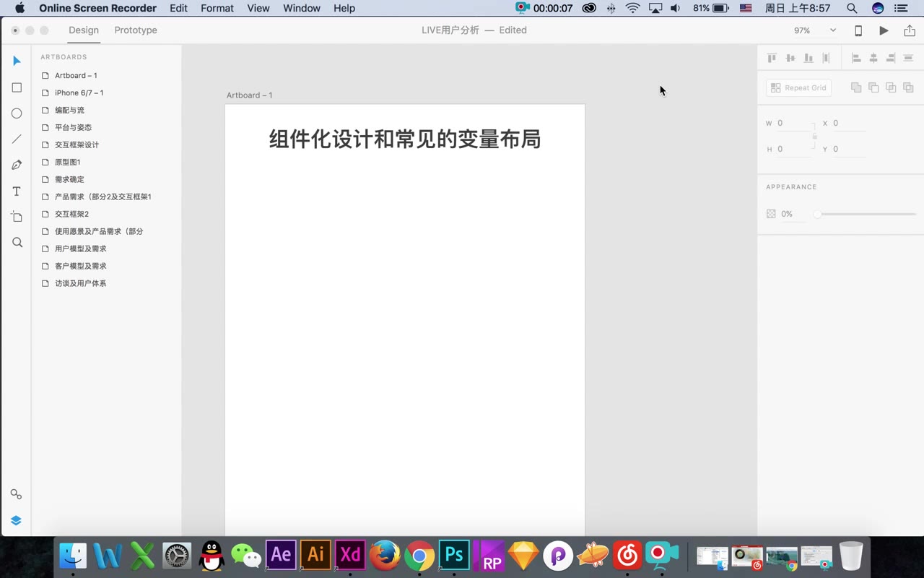The image size is (924, 578).
Task: Toggle the Assets panel at bottom left
Action: pyautogui.click(x=17, y=494)
